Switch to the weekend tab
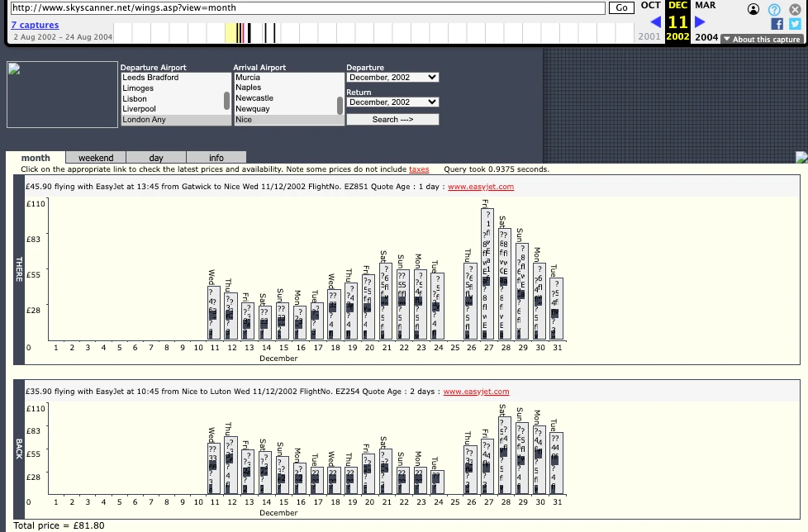The image size is (808, 532). 96,158
